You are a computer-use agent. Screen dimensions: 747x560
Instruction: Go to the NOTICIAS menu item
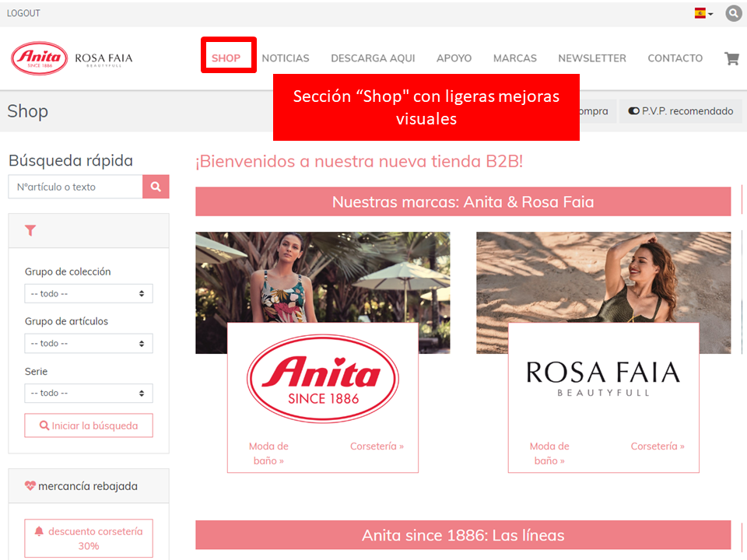pyautogui.click(x=286, y=58)
